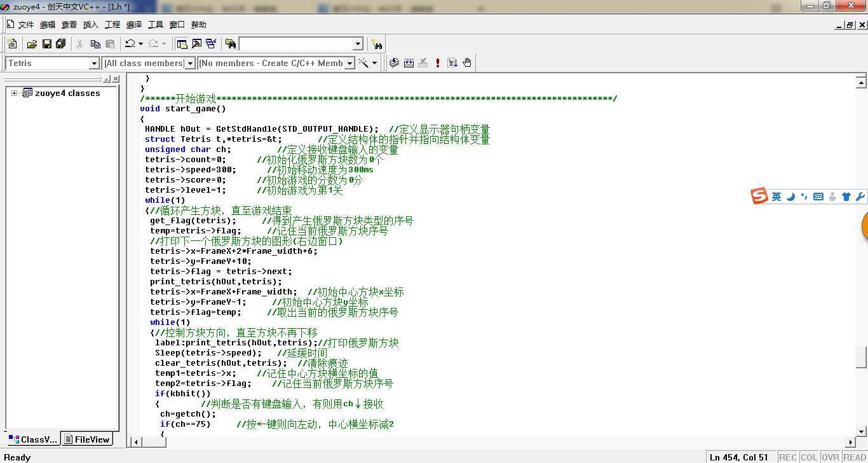Click the workspace panel dock toggle button

pyautogui.click(x=106, y=79)
